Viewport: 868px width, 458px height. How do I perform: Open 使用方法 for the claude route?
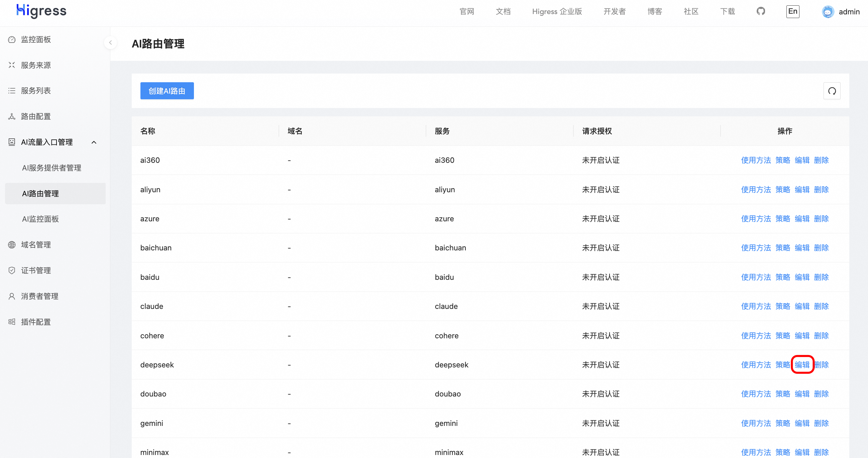pyautogui.click(x=756, y=306)
